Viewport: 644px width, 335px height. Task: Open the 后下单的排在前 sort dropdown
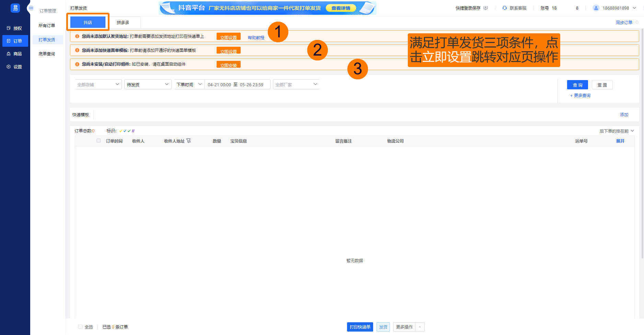click(x=617, y=131)
